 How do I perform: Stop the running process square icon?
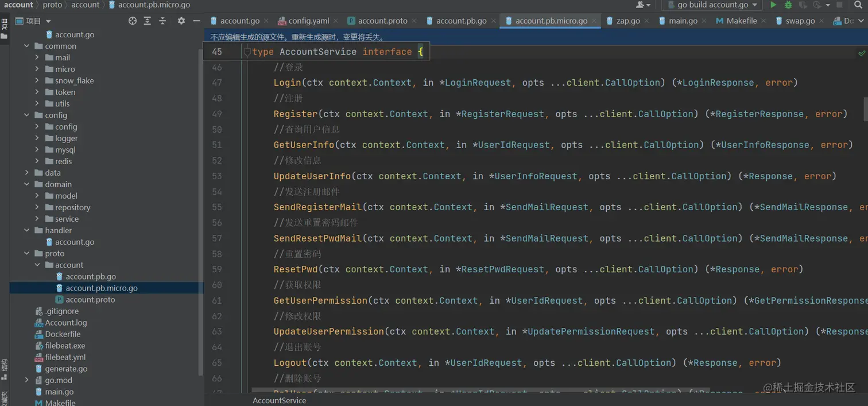(839, 5)
